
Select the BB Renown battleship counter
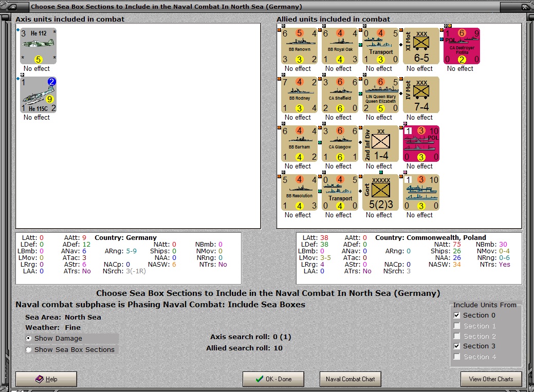click(299, 46)
